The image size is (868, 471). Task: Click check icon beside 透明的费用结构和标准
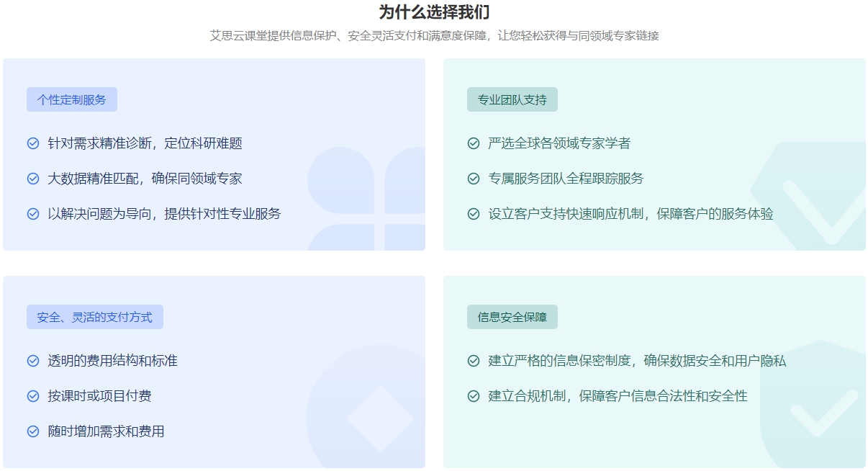click(x=33, y=361)
